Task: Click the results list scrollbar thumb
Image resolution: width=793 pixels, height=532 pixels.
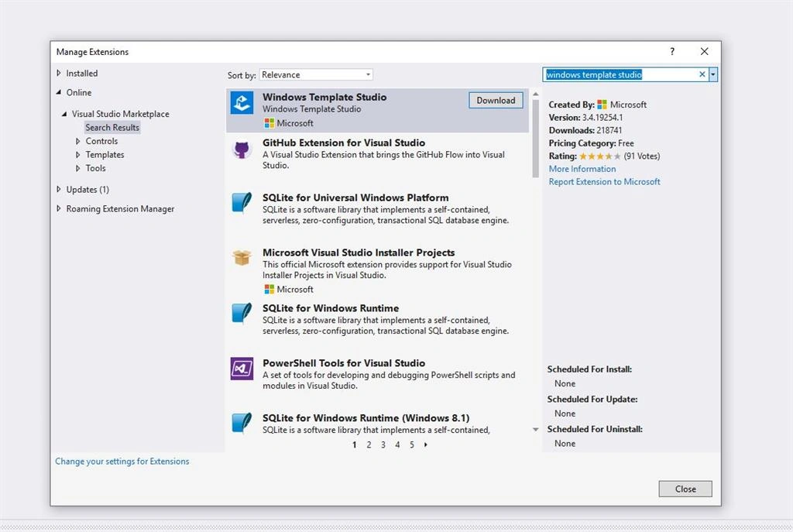Action: pos(536,139)
